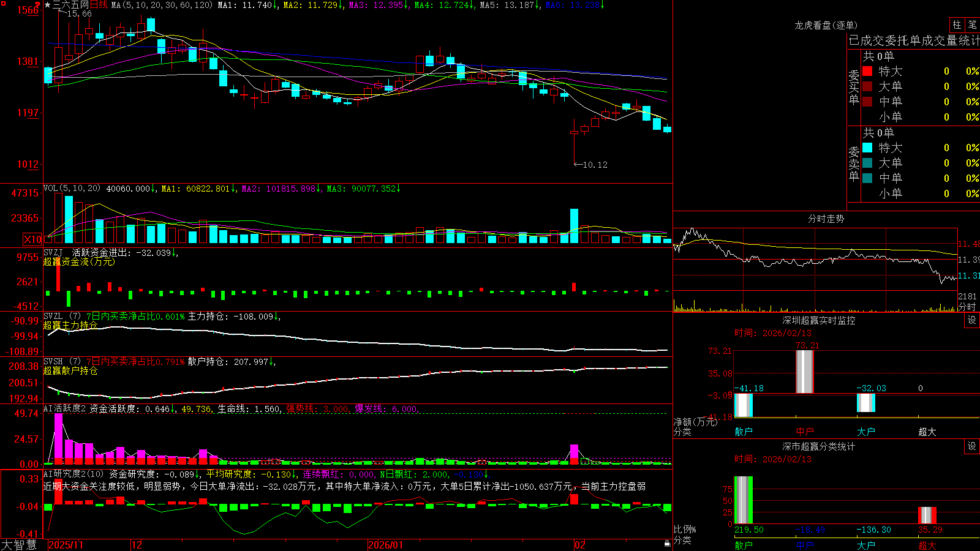Click the teal 大单 sell-order swatch
This screenshot has height=551, width=980.
point(867,163)
